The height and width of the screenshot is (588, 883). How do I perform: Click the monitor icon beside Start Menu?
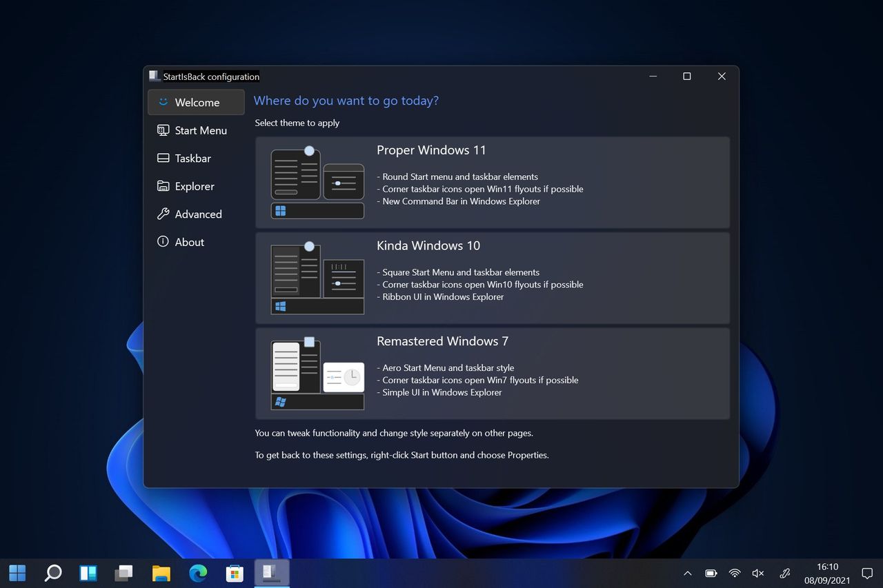(x=163, y=130)
